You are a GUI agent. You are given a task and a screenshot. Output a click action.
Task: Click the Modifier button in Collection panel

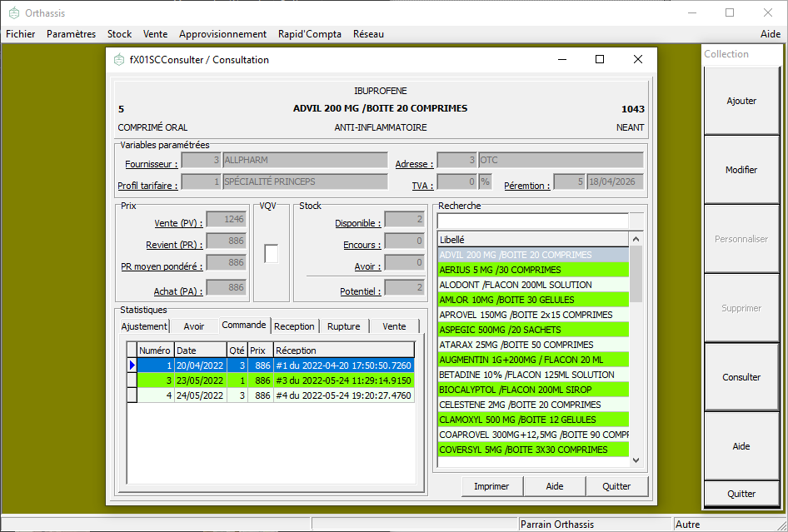(741, 170)
